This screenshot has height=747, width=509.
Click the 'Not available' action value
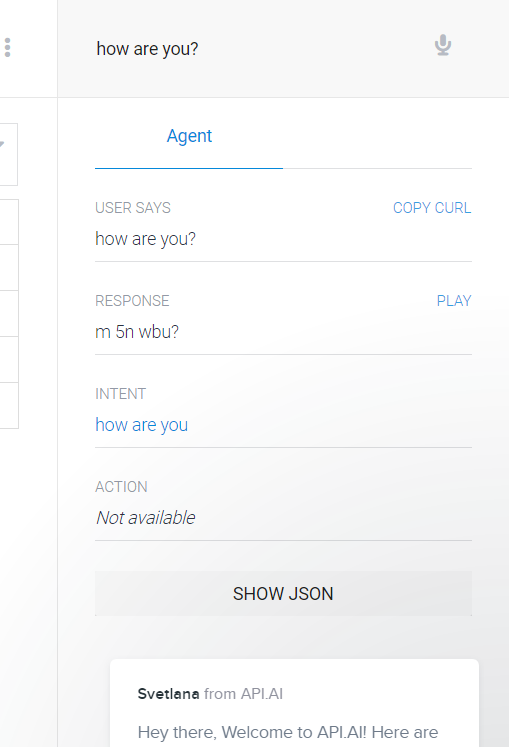tap(145, 517)
